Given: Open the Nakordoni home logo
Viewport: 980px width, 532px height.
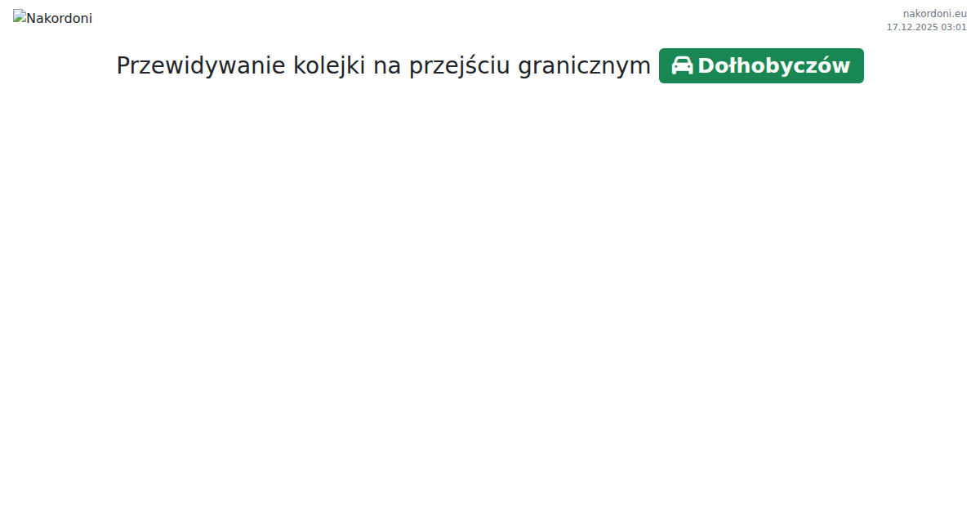Looking at the screenshot, I should tap(52, 17).
